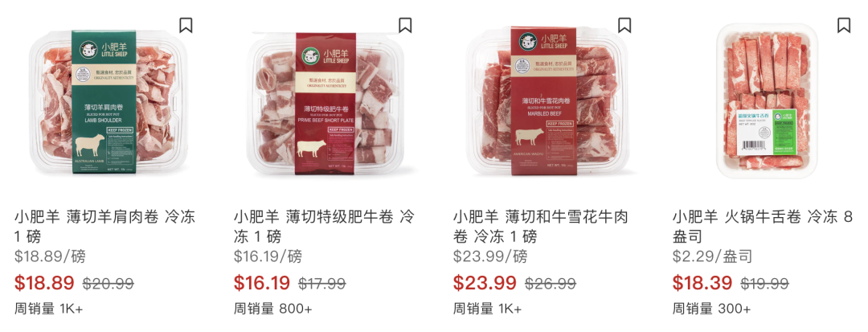Click the crossed-out $20.99 original price
Screen dimensions: 868x332
point(108,284)
